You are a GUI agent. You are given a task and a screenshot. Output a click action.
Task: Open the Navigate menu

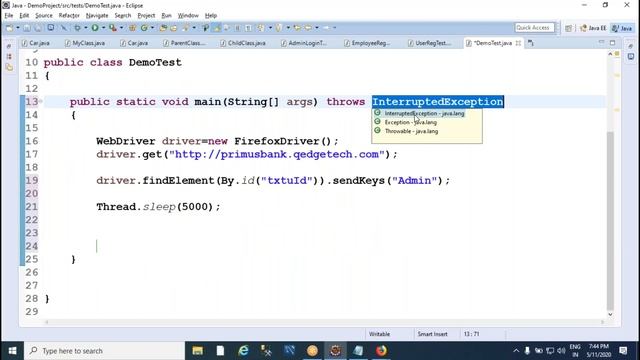coord(97,16)
